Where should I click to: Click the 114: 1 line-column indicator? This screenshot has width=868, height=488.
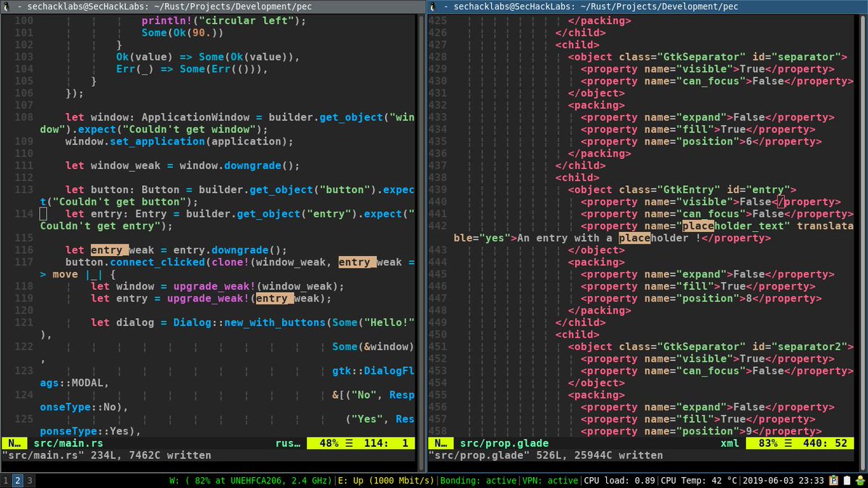(x=386, y=443)
